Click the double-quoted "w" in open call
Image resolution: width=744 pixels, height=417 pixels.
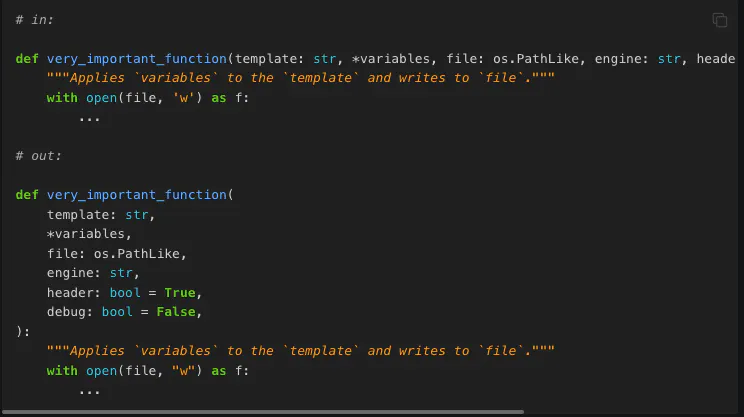coord(184,371)
